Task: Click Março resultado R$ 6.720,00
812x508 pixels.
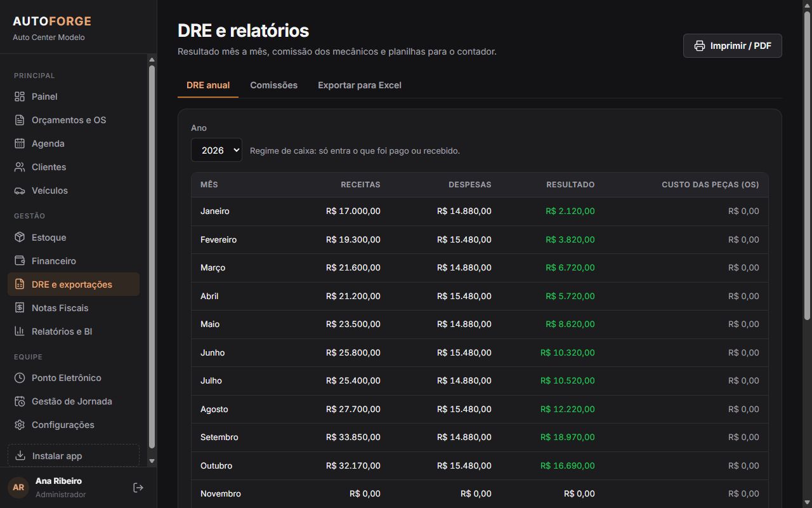Action: click(570, 267)
